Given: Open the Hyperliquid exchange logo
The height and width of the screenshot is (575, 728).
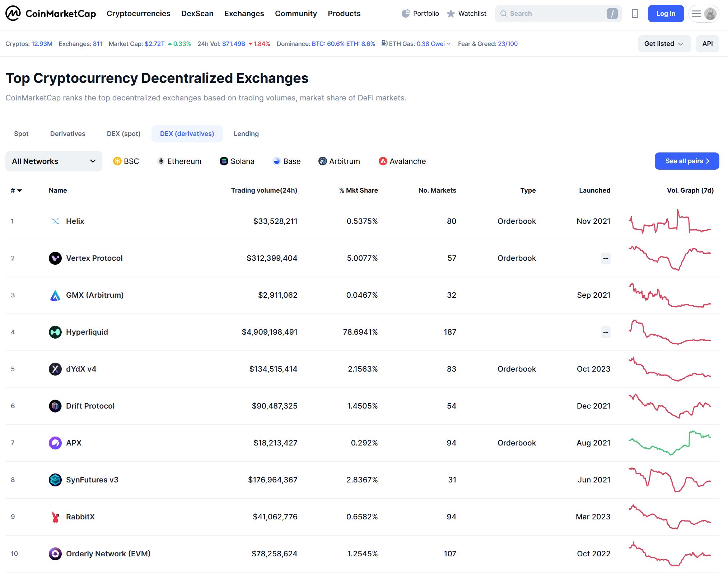Looking at the screenshot, I should pyautogui.click(x=55, y=332).
